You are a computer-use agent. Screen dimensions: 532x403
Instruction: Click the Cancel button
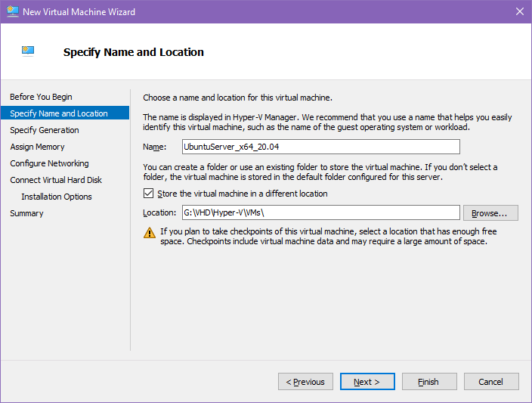tap(491, 382)
